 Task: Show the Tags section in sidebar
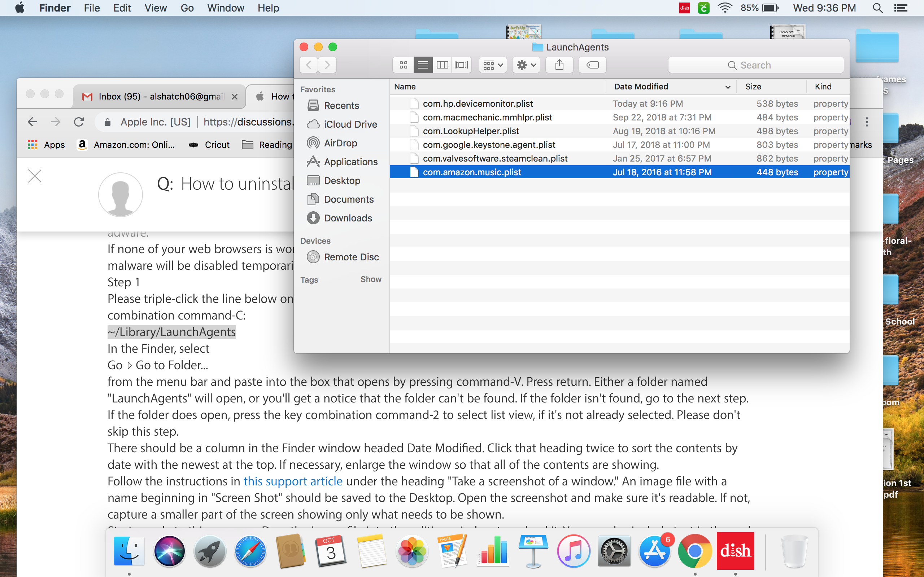[370, 279]
